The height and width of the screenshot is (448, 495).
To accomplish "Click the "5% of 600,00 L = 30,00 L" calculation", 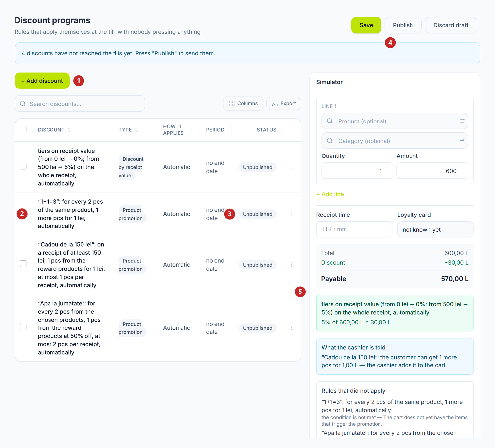I will click(356, 322).
